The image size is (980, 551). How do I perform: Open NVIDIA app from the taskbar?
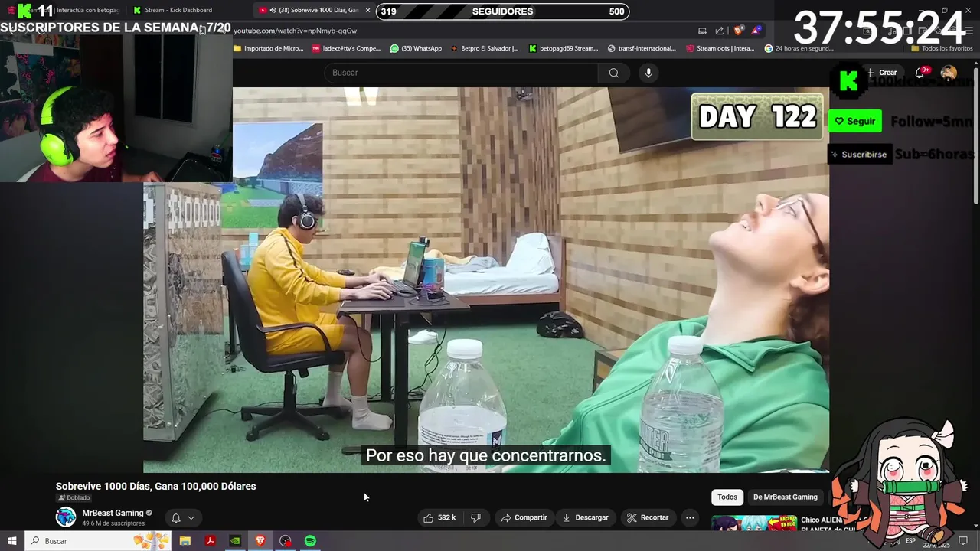235,541
